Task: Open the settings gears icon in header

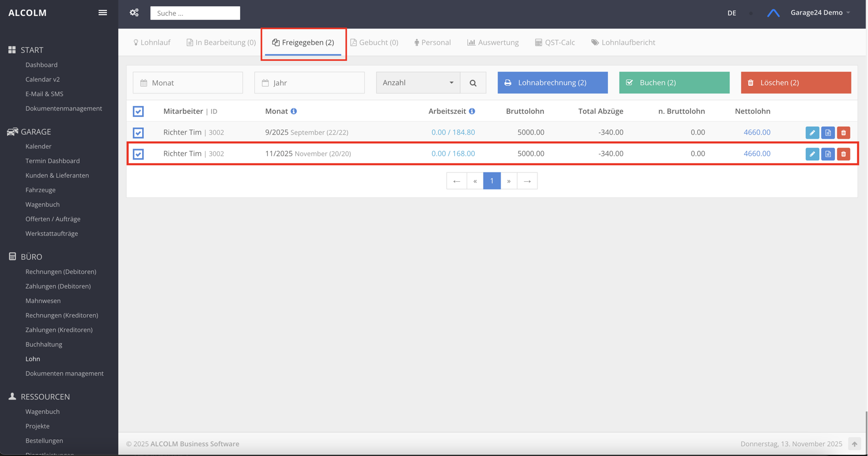Action: click(x=134, y=12)
